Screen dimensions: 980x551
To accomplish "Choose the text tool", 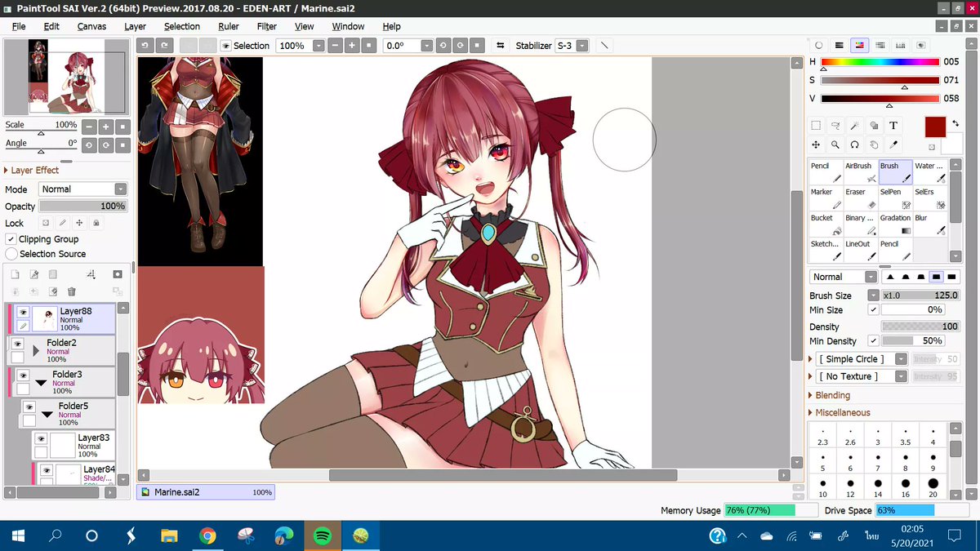I will tap(893, 126).
